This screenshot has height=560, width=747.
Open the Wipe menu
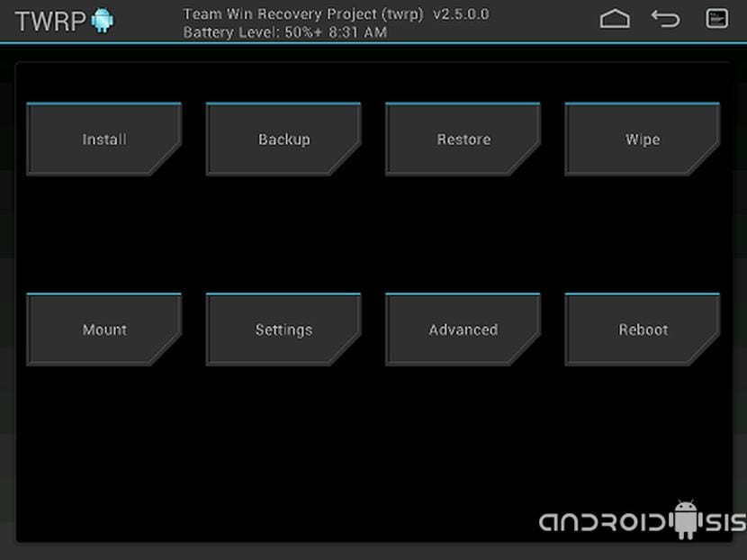643,140
